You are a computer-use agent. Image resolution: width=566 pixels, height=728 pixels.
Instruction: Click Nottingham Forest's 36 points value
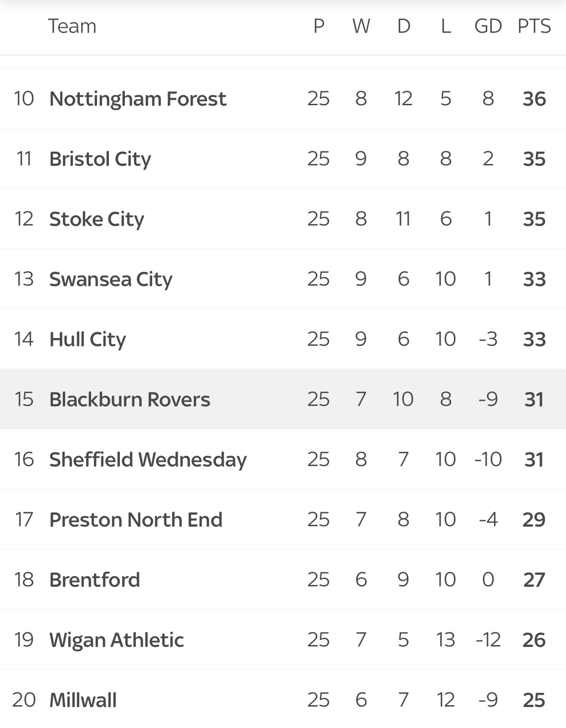click(x=534, y=99)
